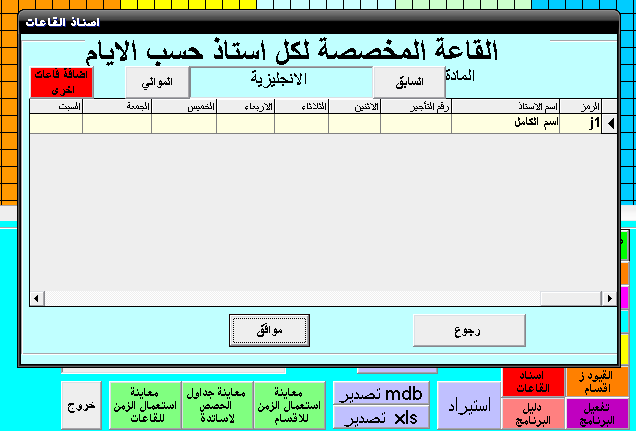This screenshot has height=431, width=636.
Task: Click the دليل البرنامج guide button
Action: pyautogui.click(x=533, y=414)
